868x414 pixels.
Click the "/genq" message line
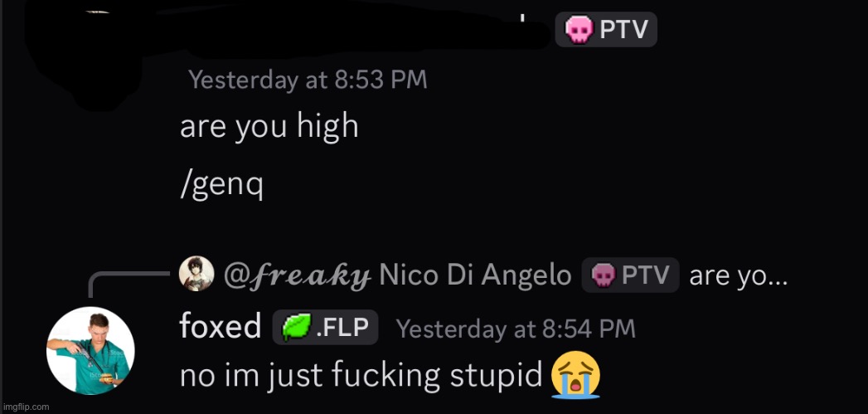pos(221,185)
